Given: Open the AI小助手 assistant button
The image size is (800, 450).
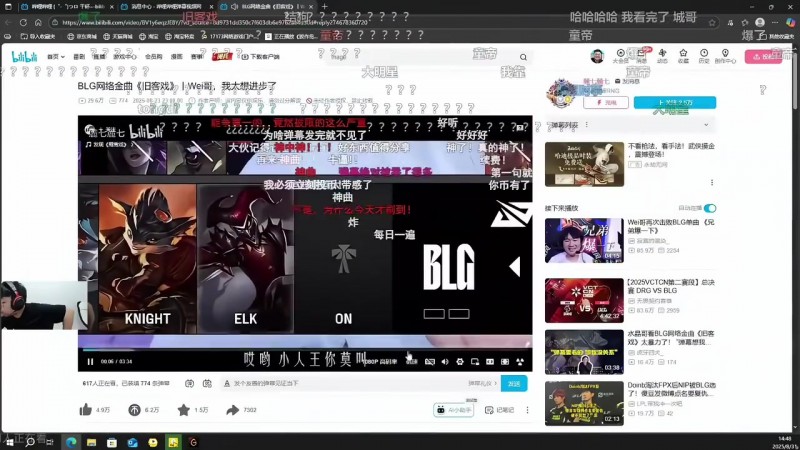Looking at the screenshot, I should click(454, 410).
